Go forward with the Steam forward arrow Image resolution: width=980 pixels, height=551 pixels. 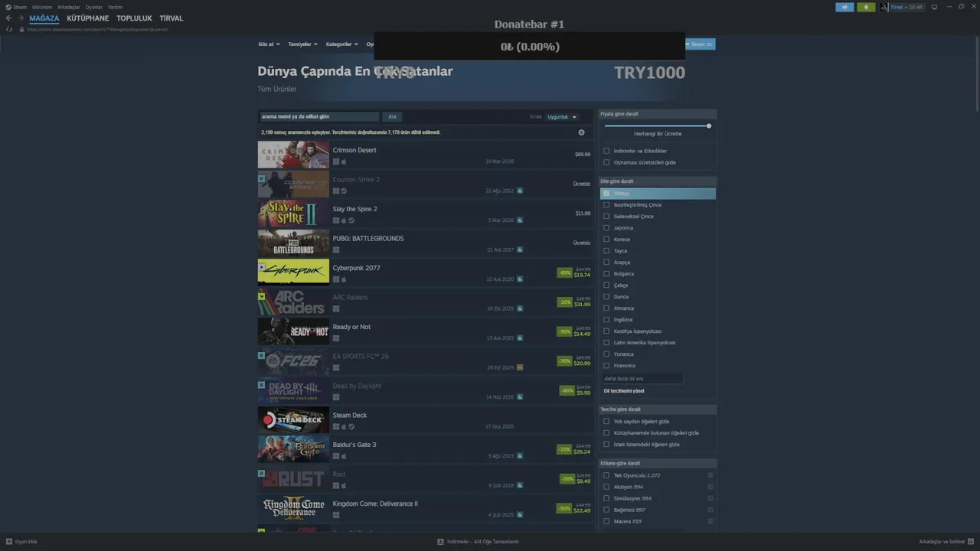click(x=20, y=18)
